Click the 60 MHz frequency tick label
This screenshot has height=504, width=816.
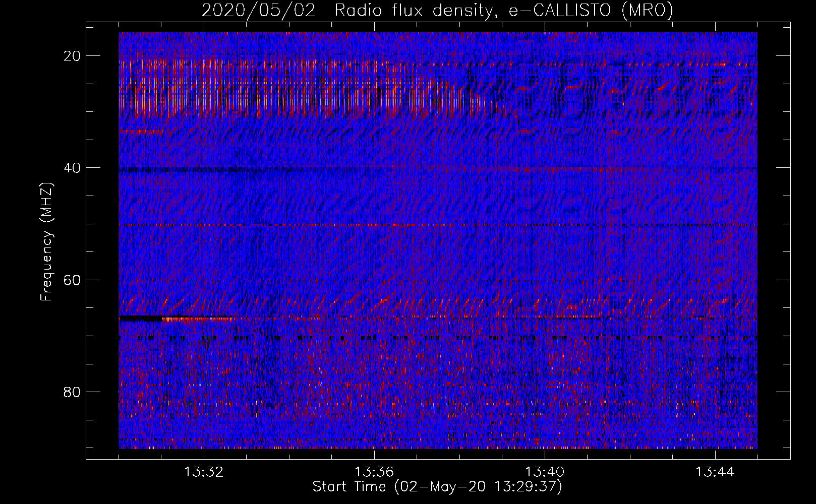pos(72,280)
